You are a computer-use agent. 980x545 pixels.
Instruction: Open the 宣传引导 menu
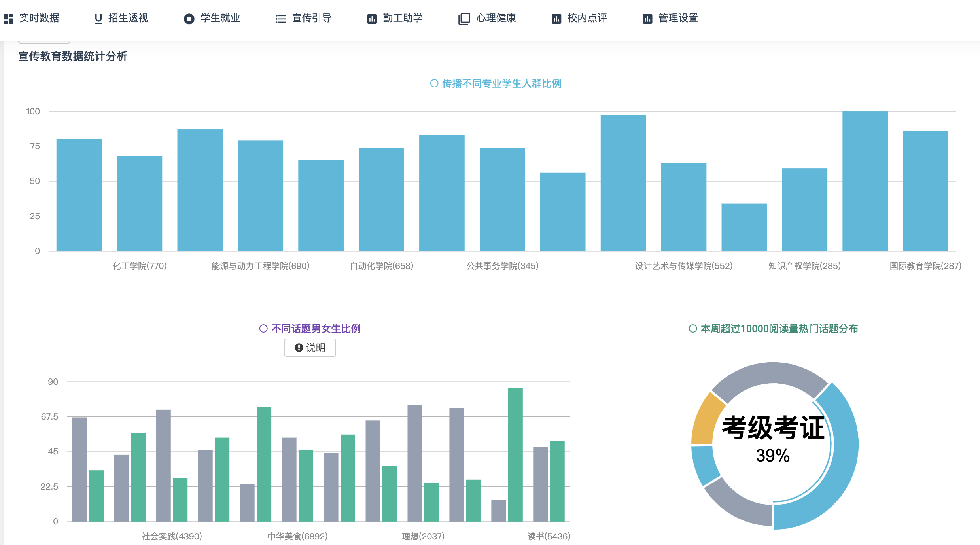(312, 18)
